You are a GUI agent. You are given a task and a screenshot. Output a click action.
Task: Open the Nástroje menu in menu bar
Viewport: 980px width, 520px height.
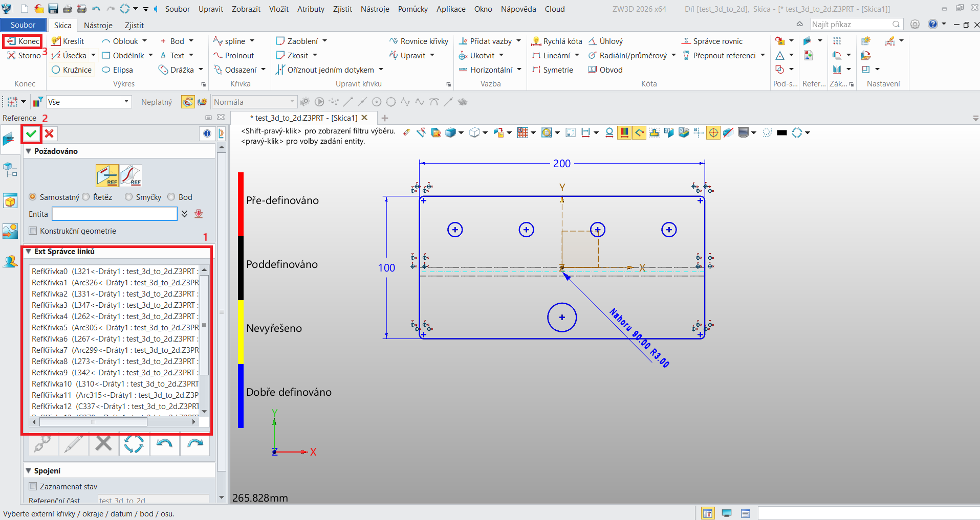[x=375, y=9]
